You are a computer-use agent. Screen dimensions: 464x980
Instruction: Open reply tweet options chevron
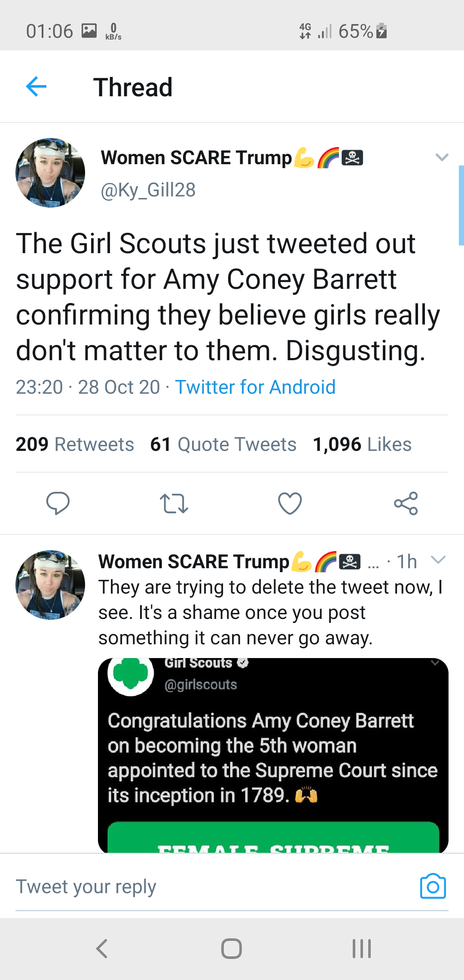[x=438, y=560]
